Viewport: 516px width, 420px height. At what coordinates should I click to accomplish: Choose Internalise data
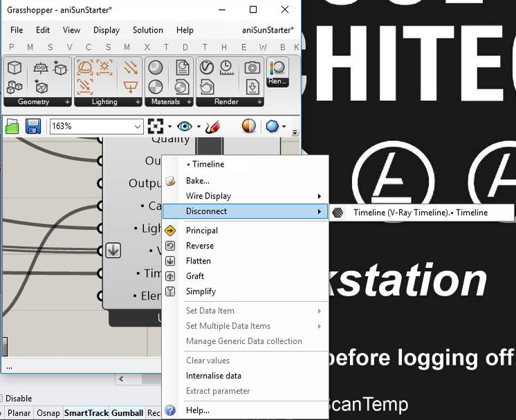click(x=245, y=376)
